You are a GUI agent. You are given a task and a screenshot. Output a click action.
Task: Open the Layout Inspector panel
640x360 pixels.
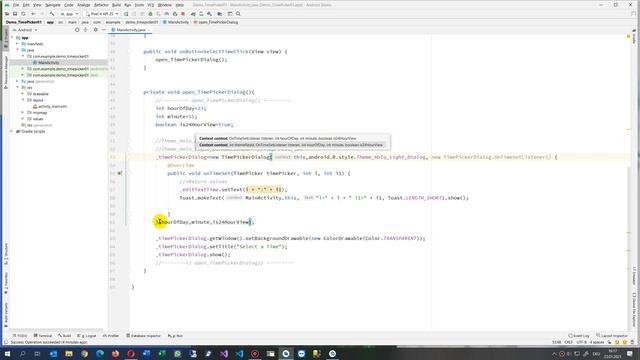click(x=612, y=336)
